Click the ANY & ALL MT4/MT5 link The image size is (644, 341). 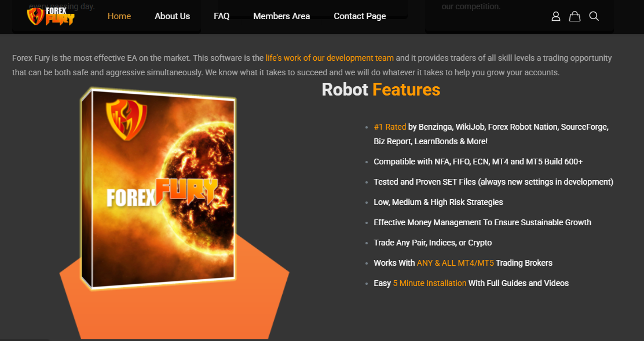(x=455, y=263)
